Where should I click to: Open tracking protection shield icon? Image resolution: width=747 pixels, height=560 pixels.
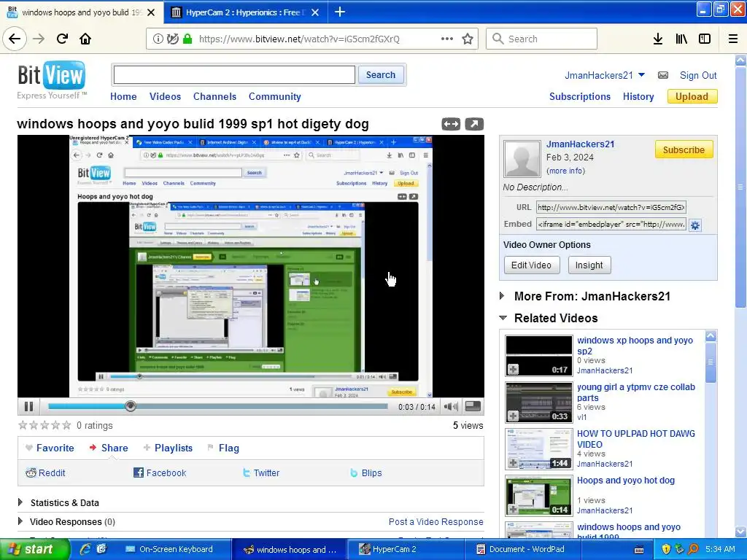pyautogui.click(x=172, y=39)
